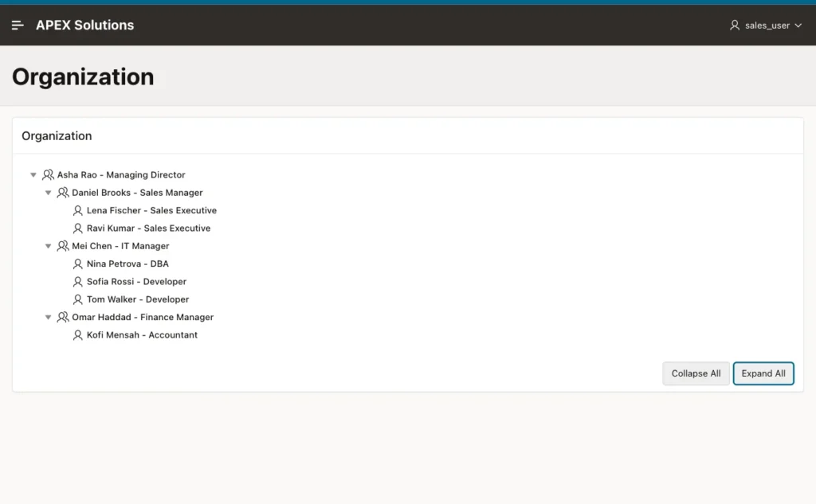Click the person icon beside Sofia Rossi
The image size is (816, 504).
tap(77, 281)
